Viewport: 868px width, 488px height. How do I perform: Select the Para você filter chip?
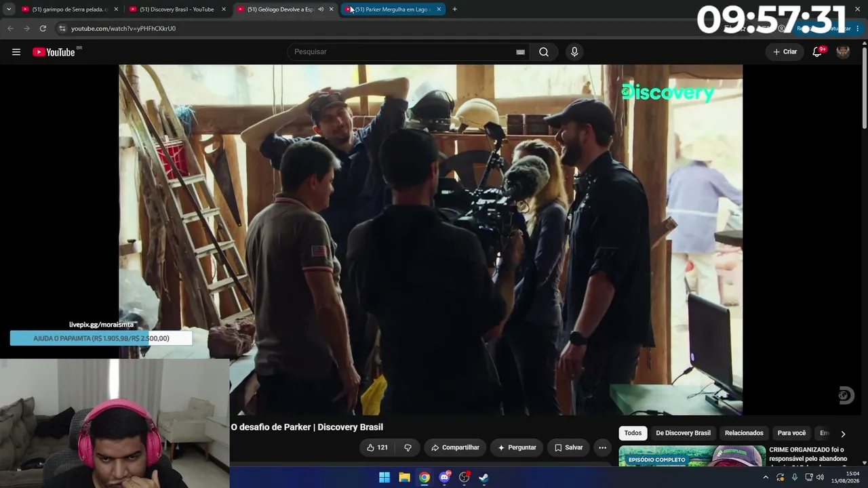point(791,433)
